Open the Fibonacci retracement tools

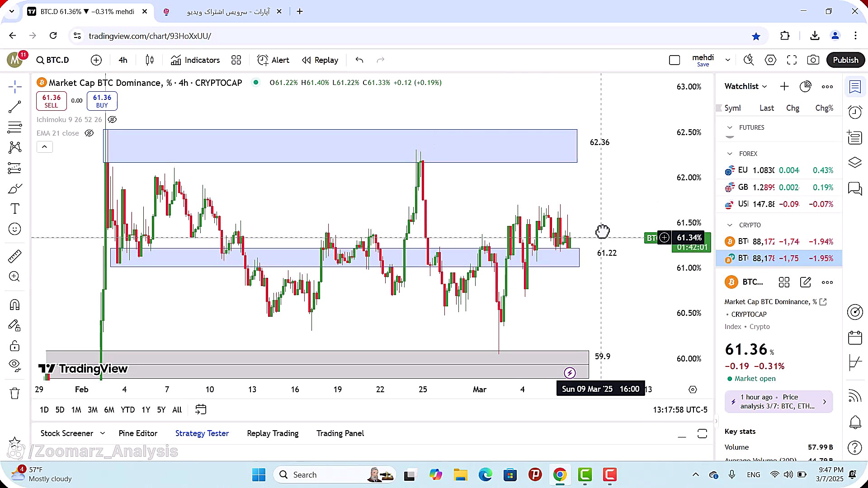[x=15, y=127]
